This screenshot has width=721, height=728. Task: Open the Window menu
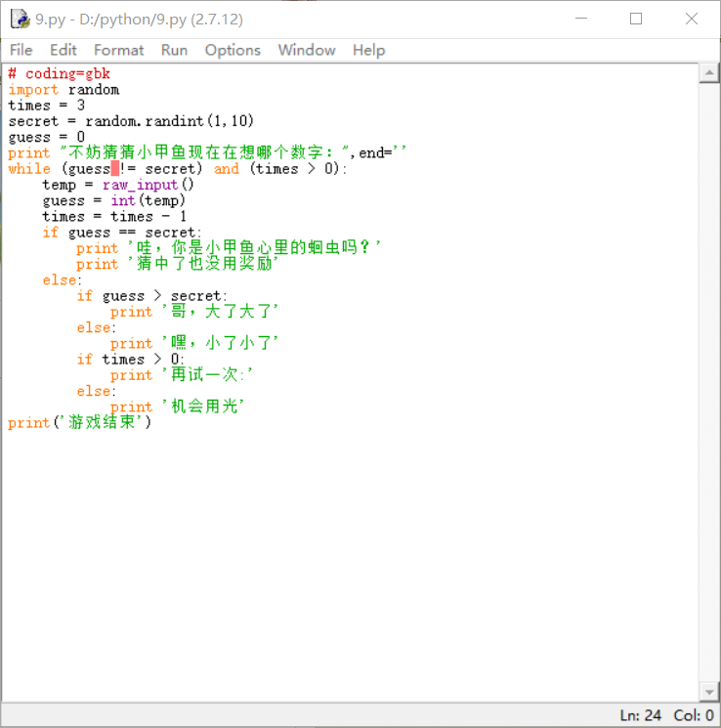pos(306,50)
